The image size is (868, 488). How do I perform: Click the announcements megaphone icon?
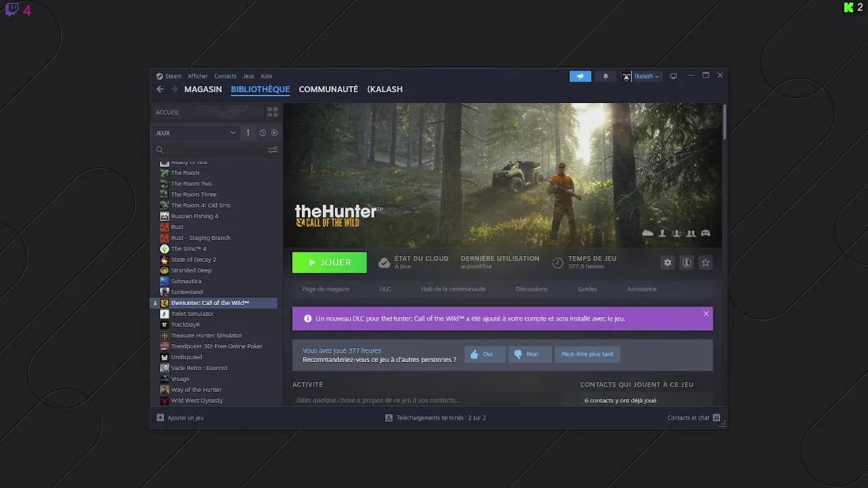click(x=580, y=76)
